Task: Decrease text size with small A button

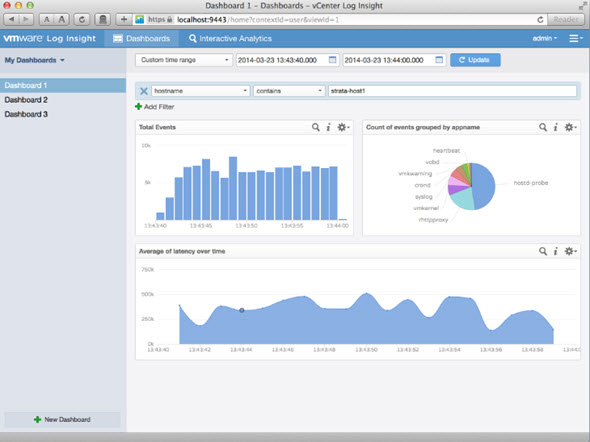Action: click(x=47, y=19)
